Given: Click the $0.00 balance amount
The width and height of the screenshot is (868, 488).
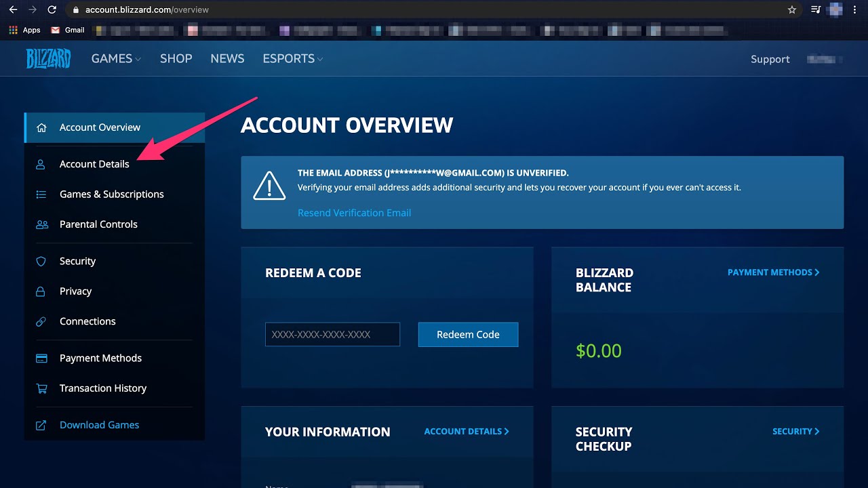Looking at the screenshot, I should click(599, 351).
